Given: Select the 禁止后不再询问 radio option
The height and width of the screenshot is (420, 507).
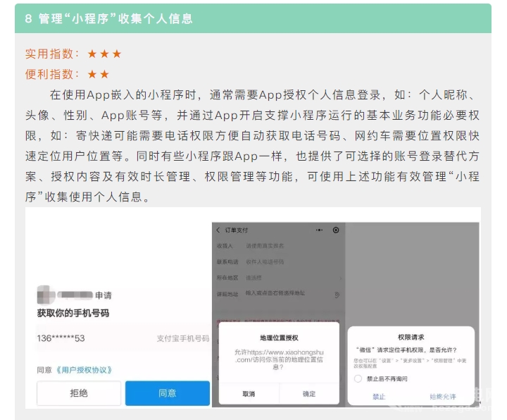Looking at the screenshot, I should [x=358, y=378].
